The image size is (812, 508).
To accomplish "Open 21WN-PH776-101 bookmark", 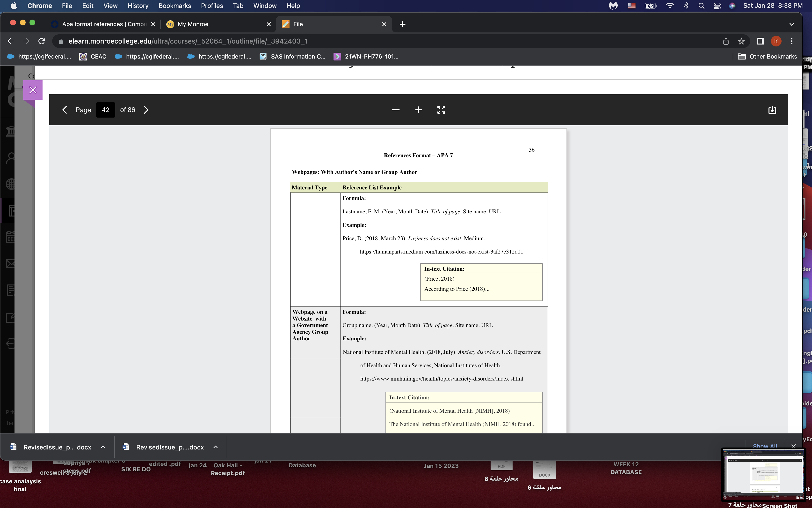I will 366,56.
